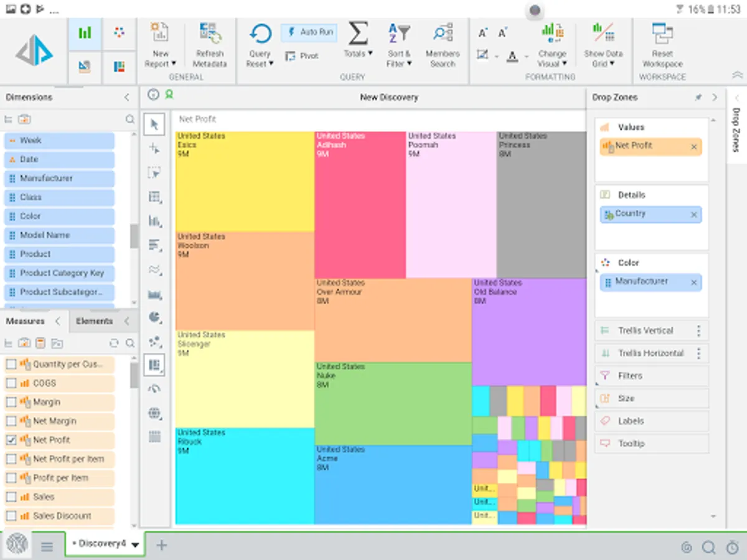Viewport: 747px width, 560px height.
Task: Select the bar chart view icon in ribbon
Action: point(85,34)
